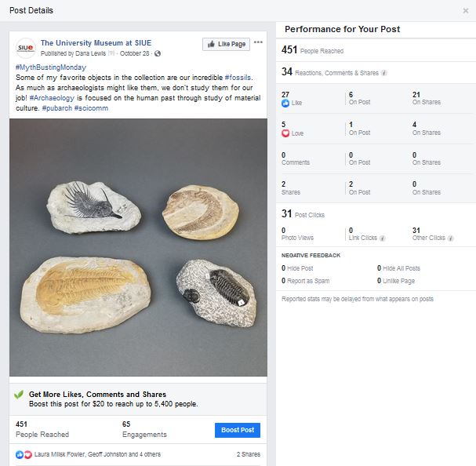This screenshot has width=476, height=466.
Task: Open the fossil photo in the post
Action: tap(138, 247)
